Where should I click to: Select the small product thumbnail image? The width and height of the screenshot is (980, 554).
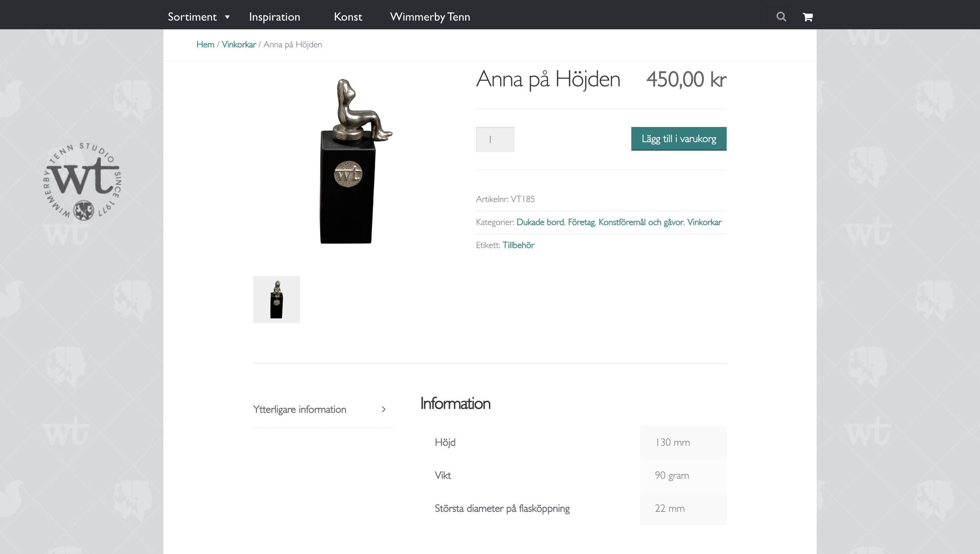click(x=276, y=300)
